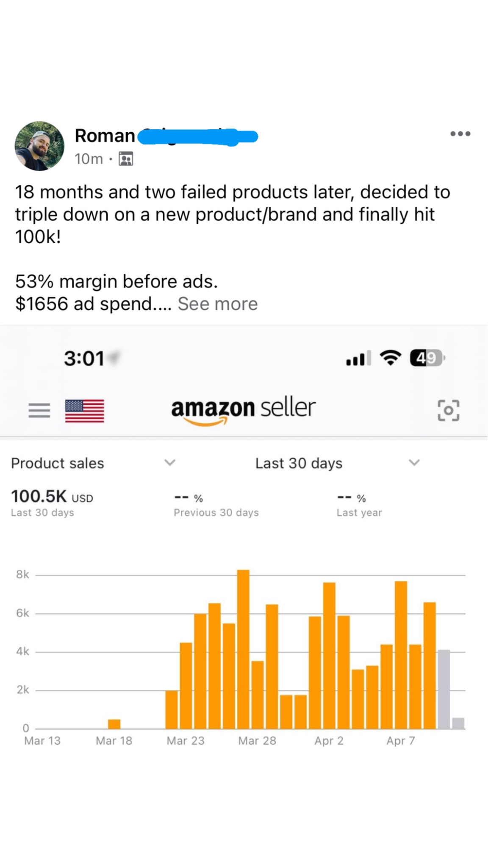Open the camera scan icon
This screenshot has width=488, height=868.
(448, 410)
